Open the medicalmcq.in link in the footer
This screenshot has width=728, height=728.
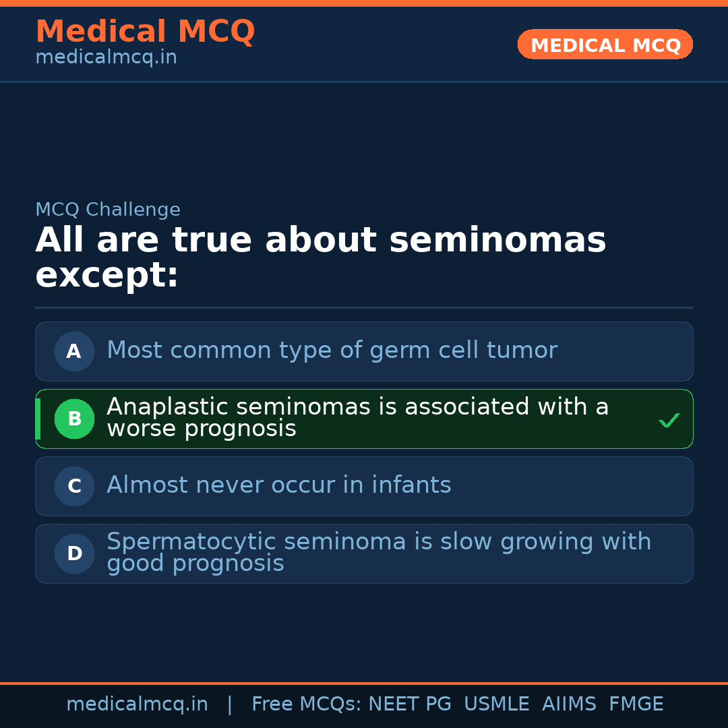(137, 704)
